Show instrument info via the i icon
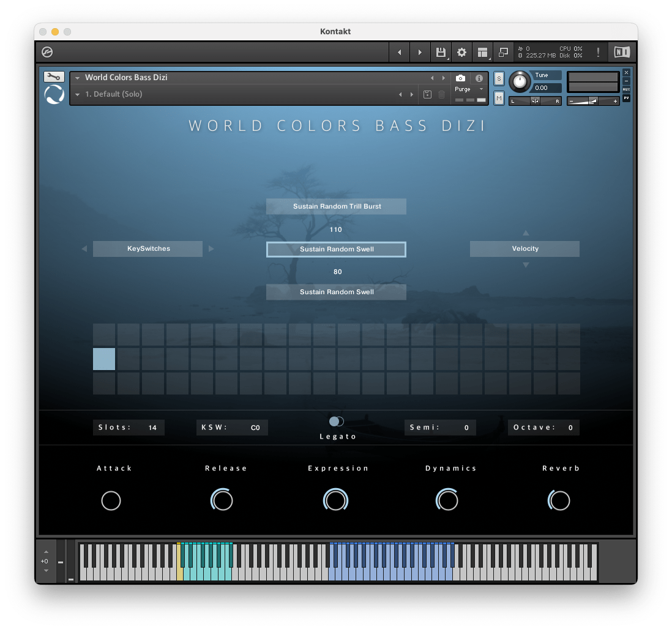Screen dimensions: 672x630 coord(479,78)
